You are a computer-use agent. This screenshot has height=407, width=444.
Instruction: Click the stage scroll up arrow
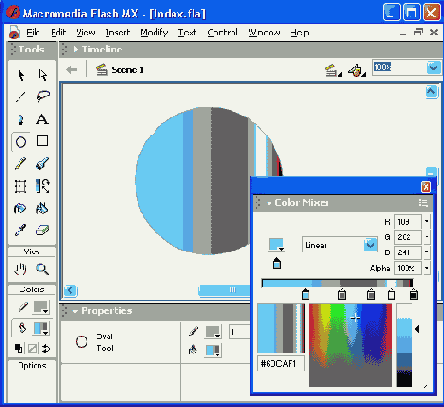click(x=431, y=91)
